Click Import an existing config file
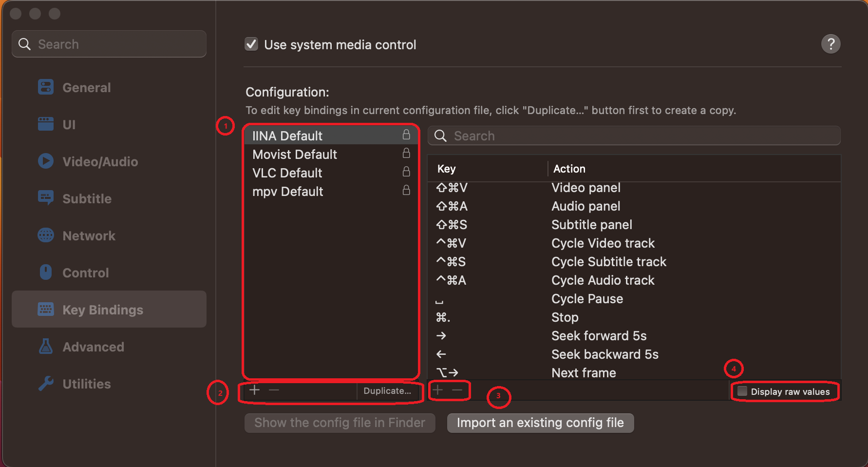Viewport: 868px width, 467px height. point(540,423)
